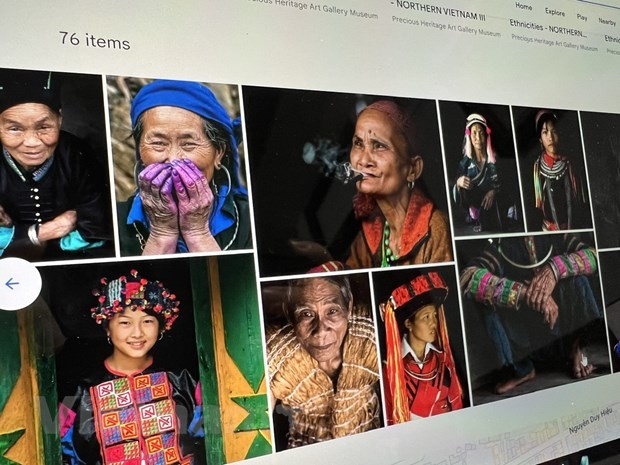Select the Play navigation item

point(582,17)
